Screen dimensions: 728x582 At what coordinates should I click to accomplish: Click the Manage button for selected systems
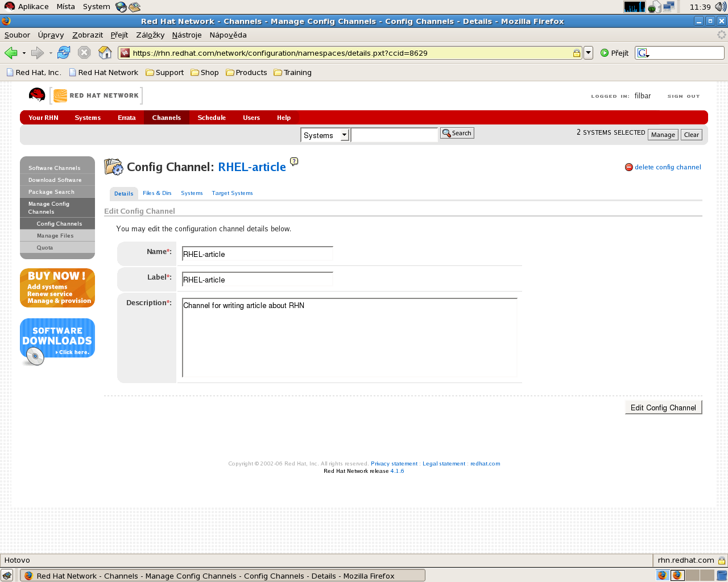click(663, 135)
